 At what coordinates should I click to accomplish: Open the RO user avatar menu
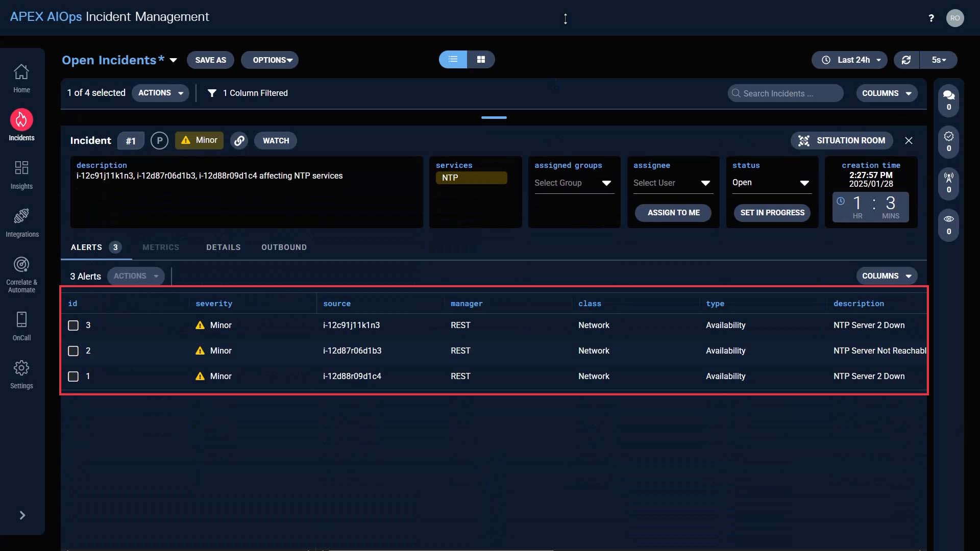tap(955, 18)
